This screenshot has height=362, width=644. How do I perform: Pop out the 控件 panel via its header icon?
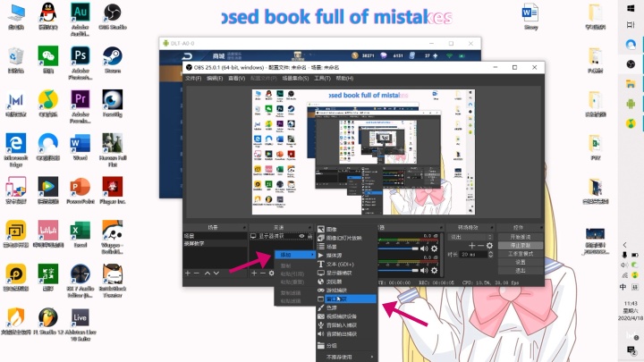click(541, 227)
